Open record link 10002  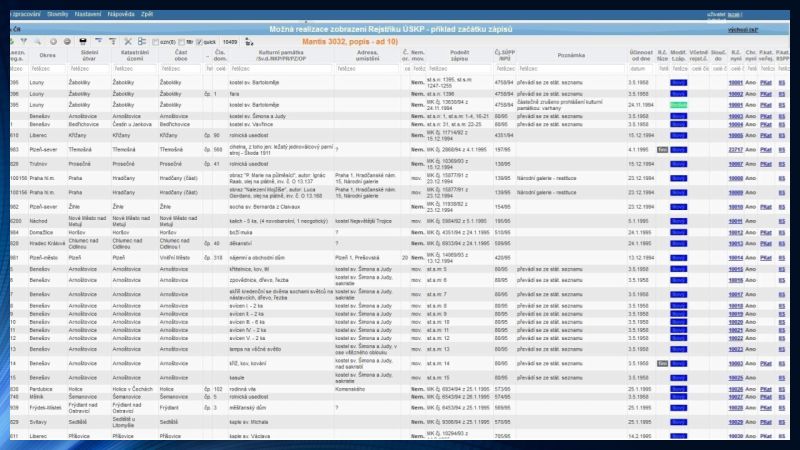[x=736, y=94]
